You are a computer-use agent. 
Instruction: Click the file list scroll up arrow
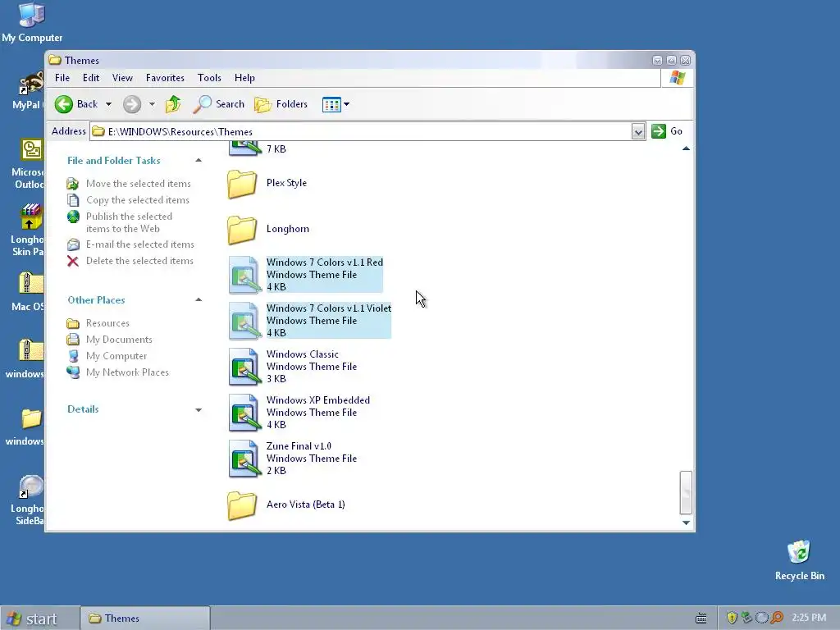tap(686, 148)
